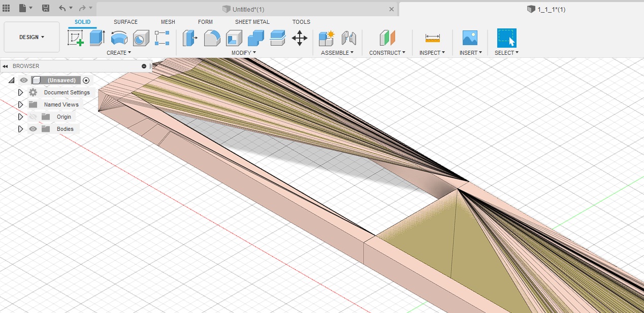Open the MODIFY dropdown menu
This screenshot has height=313, width=644.
244,53
